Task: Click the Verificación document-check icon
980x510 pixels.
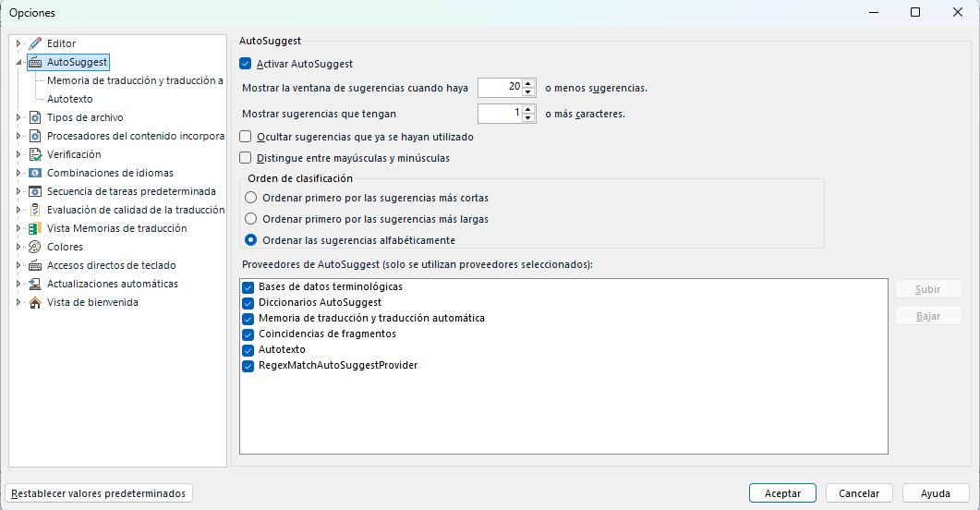Action: tap(35, 154)
